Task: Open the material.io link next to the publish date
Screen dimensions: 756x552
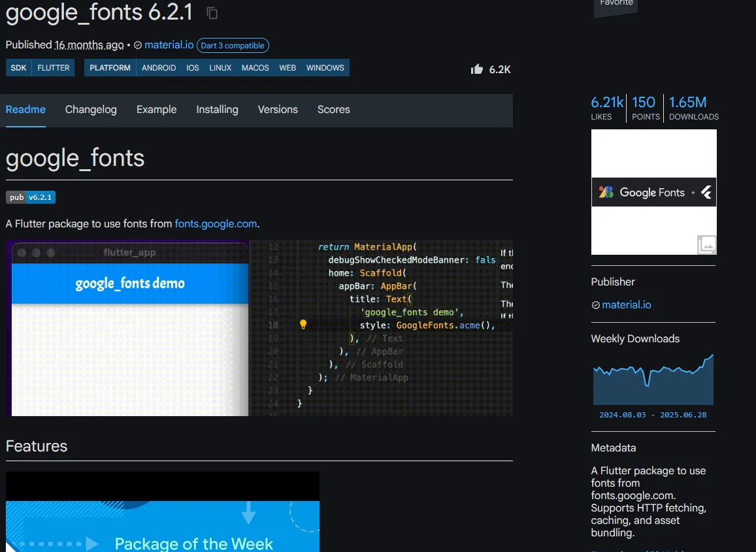Action: point(169,45)
